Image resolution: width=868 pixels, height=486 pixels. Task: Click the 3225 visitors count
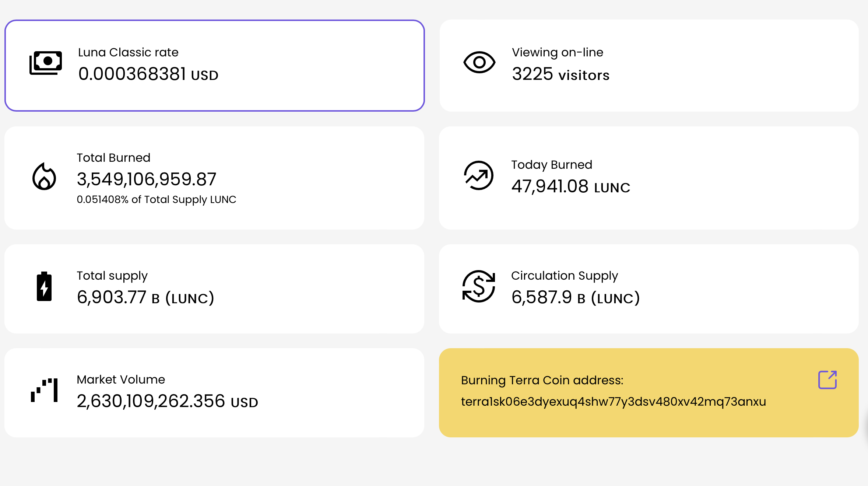tap(560, 74)
